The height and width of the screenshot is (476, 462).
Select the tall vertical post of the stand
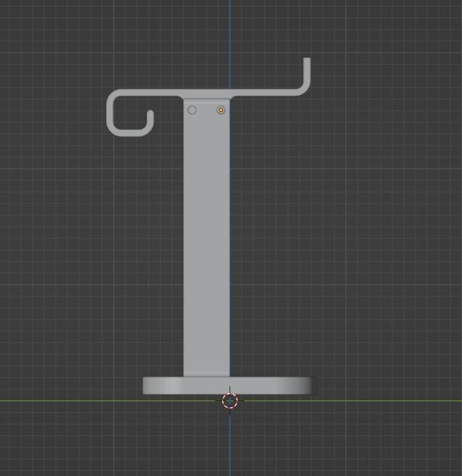click(x=206, y=237)
